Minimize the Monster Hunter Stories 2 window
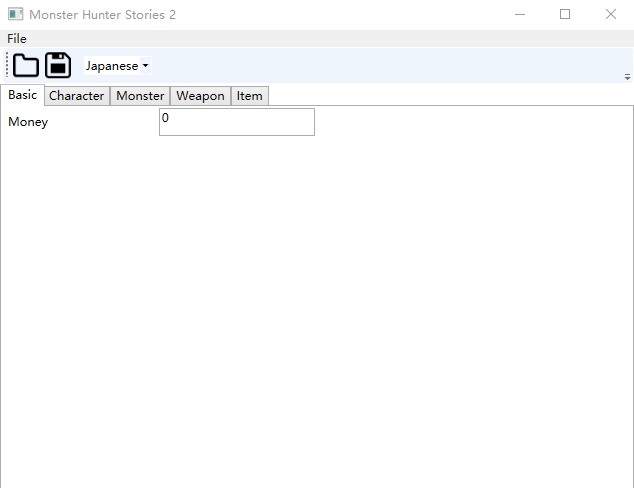 click(x=520, y=15)
